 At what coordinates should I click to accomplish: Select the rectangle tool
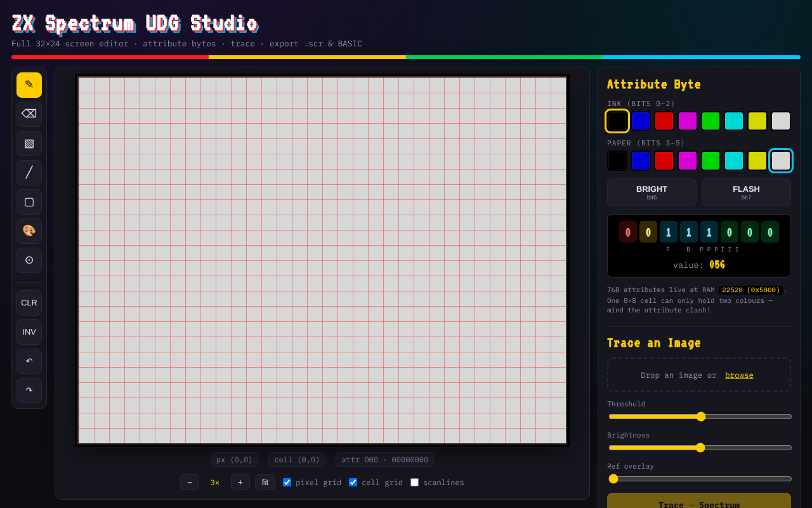click(x=29, y=202)
